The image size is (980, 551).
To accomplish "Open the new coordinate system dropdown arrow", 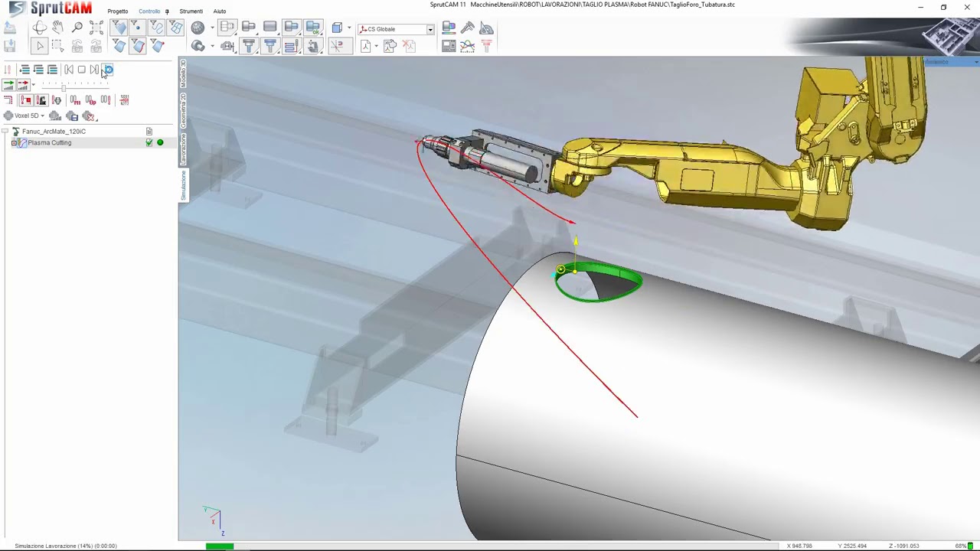I will click(377, 45).
